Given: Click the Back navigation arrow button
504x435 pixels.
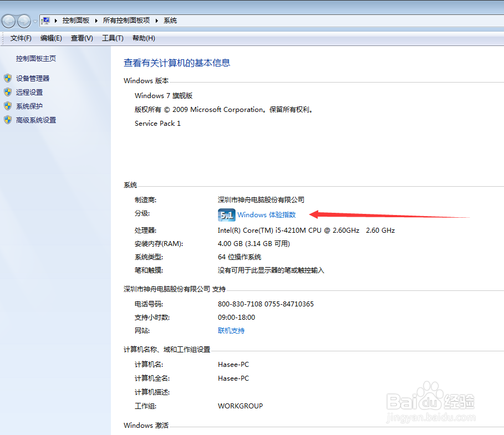Looking at the screenshot, I should click(x=9, y=21).
